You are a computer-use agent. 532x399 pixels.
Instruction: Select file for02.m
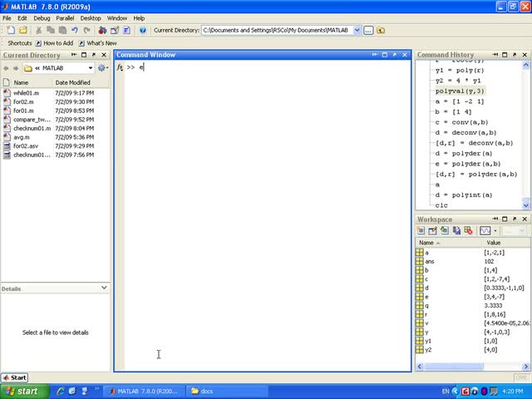coord(23,101)
